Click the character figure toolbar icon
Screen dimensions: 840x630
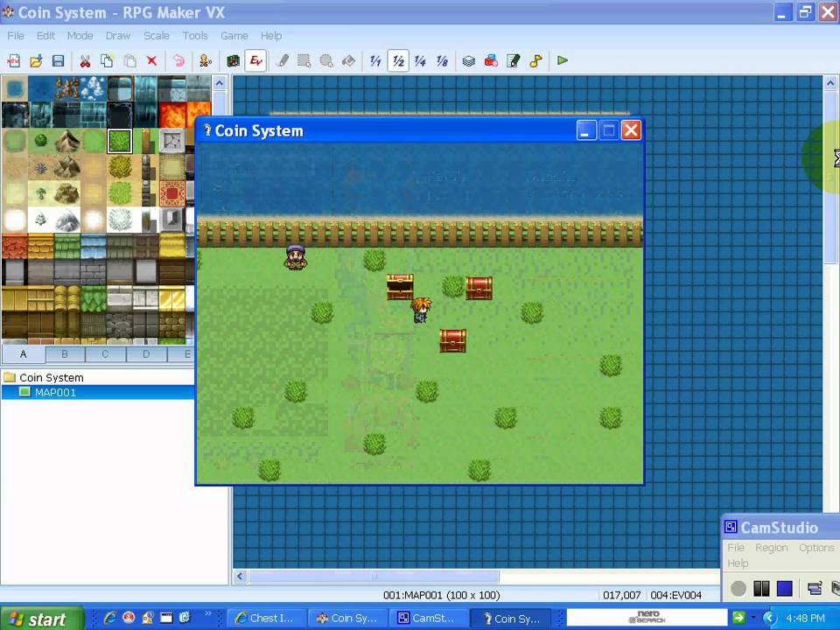click(x=206, y=60)
